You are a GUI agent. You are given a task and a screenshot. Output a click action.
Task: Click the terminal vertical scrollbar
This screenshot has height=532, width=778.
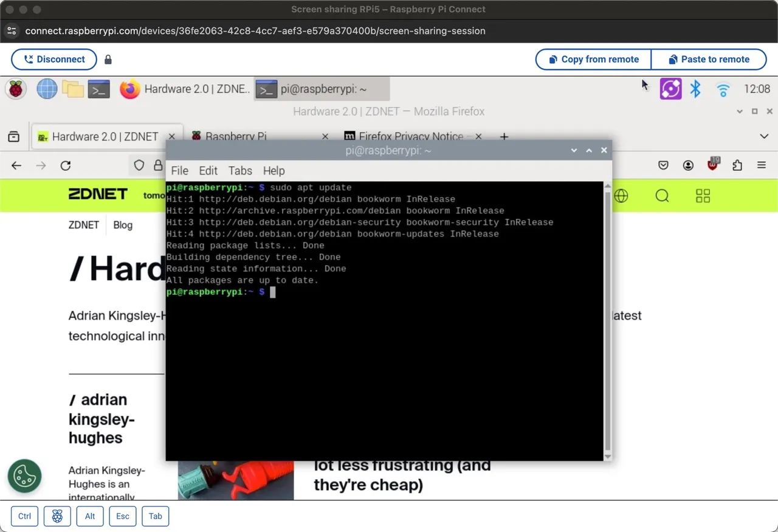point(607,321)
